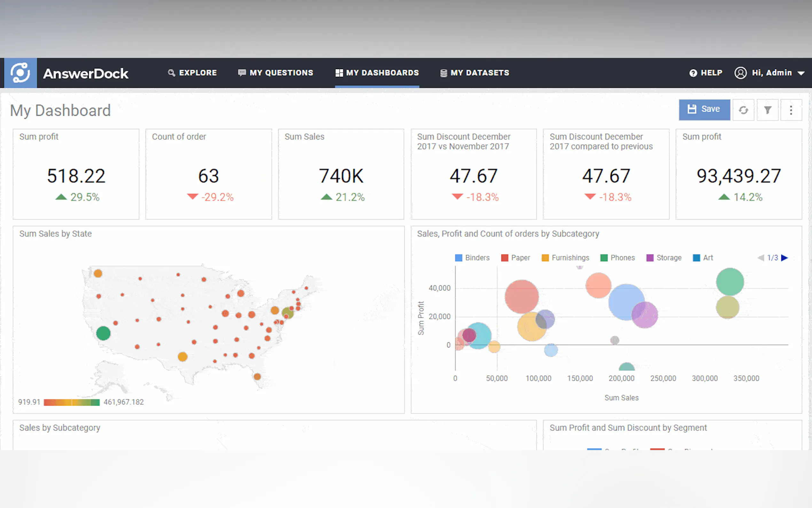
Task: Go to next legend page arrow
Action: 785,258
